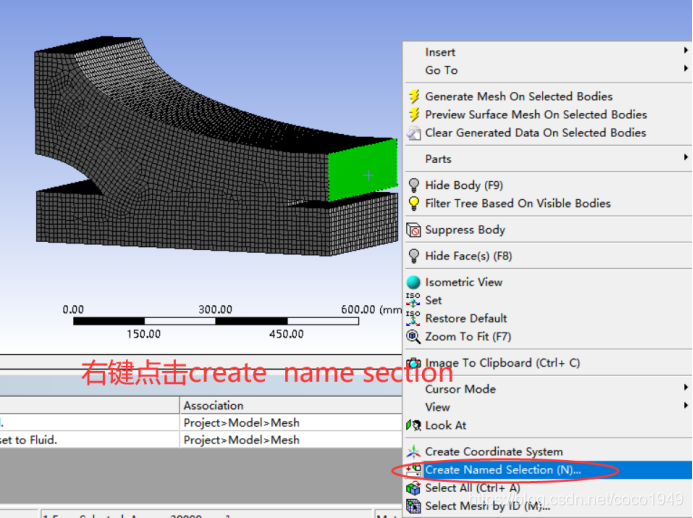Choose Generate Mesh On Selected Bodies
The image size is (693, 518).
point(548,96)
